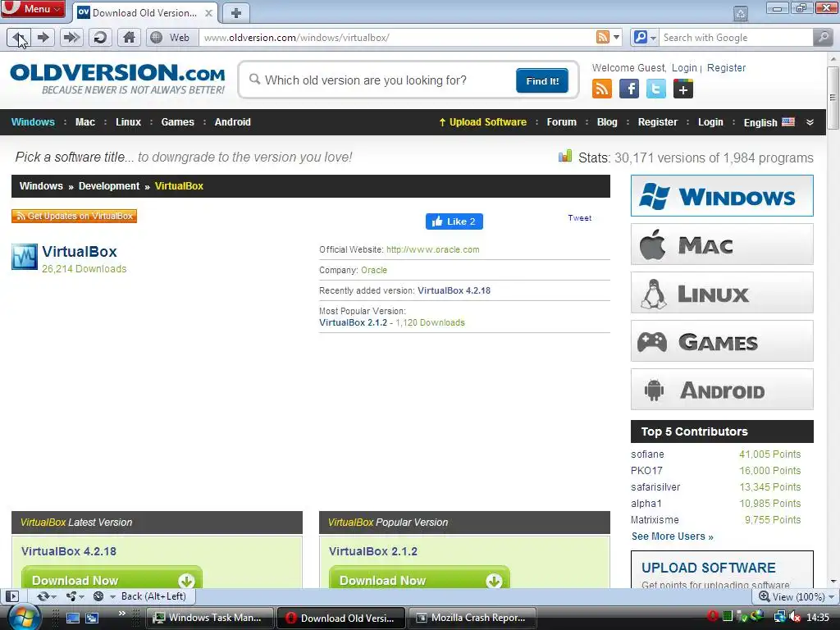Select Android in the navigation bar

pyautogui.click(x=232, y=122)
